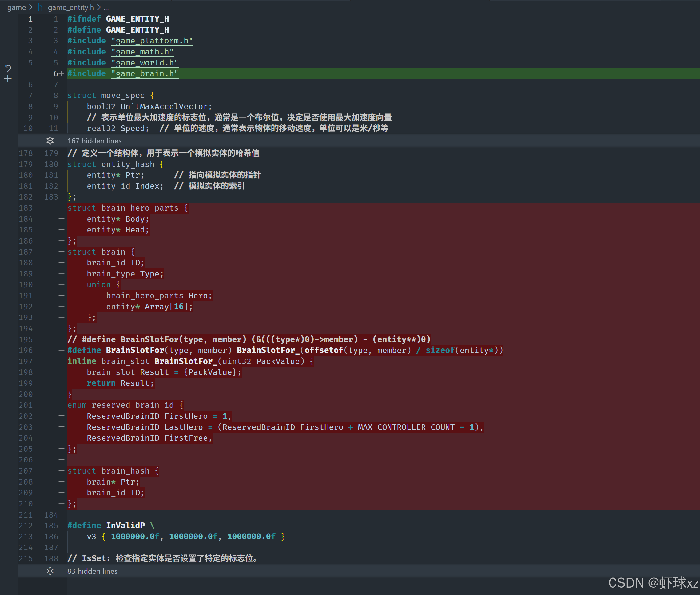700x595 pixels.
Task: Click line number 1 in left gutter
Action: click(30, 19)
